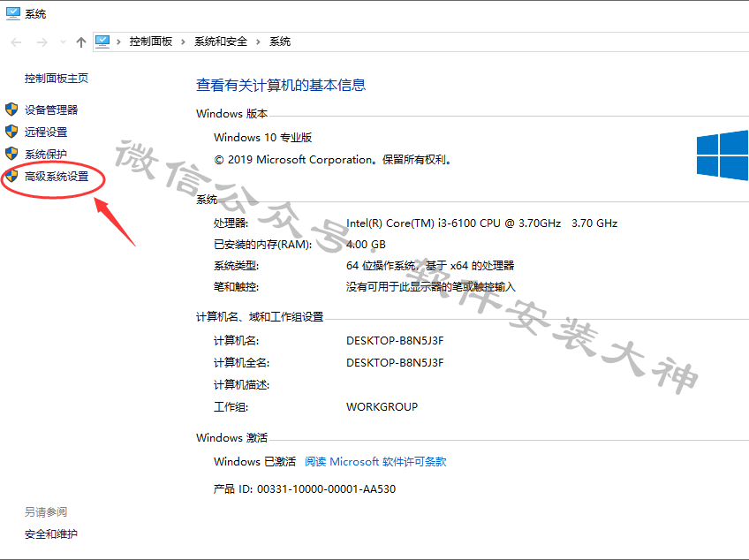Open 远程设置
The width and height of the screenshot is (749, 560).
pos(46,132)
